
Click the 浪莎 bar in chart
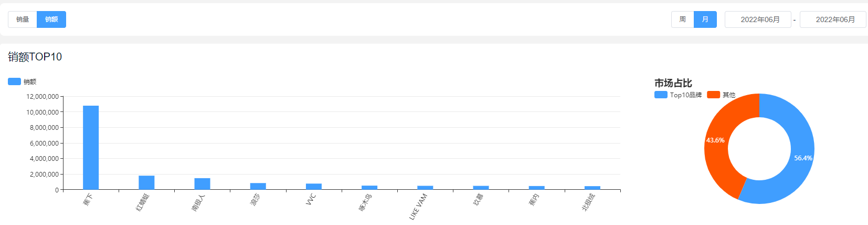click(258, 186)
